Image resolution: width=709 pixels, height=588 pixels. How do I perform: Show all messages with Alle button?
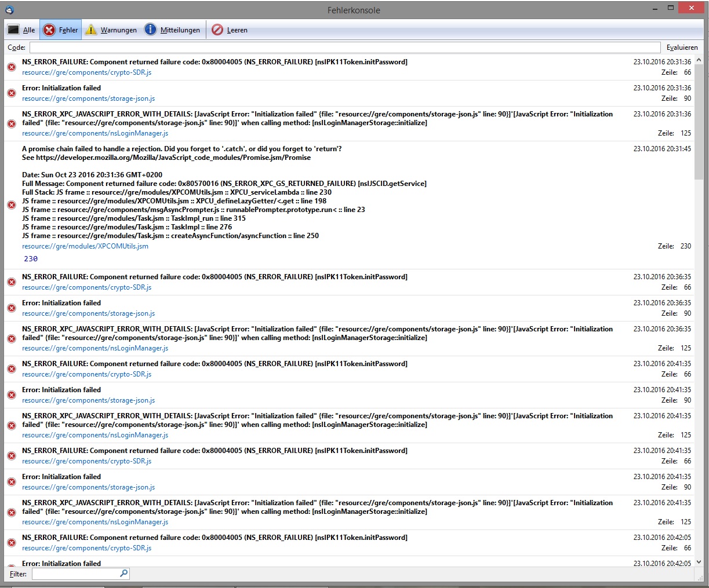coord(21,30)
